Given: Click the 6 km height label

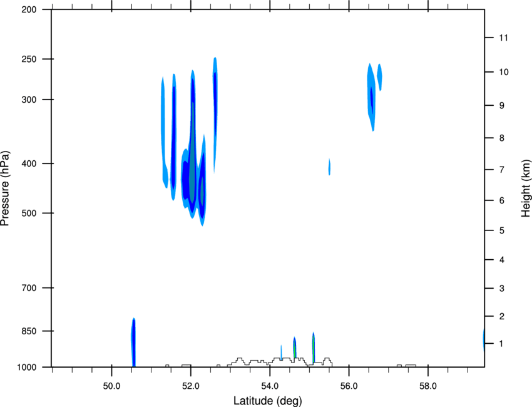Looking at the screenshot, I should point(502,200).
